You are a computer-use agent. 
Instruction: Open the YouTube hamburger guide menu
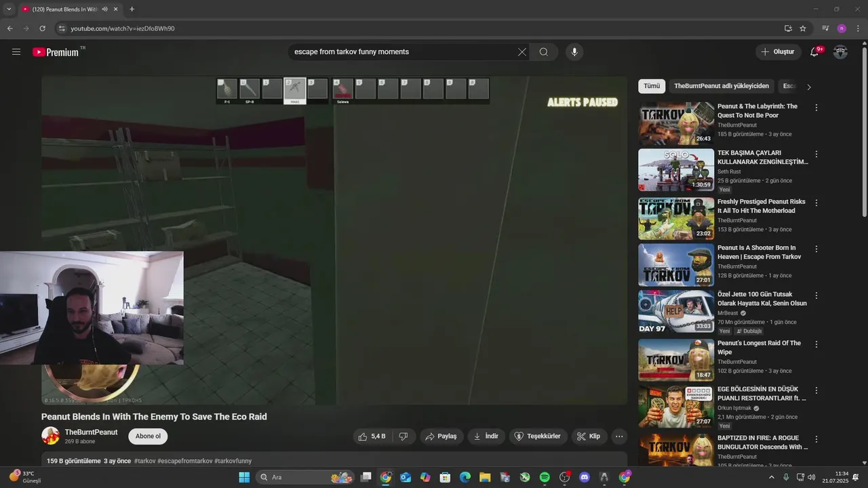click(16, 52)
